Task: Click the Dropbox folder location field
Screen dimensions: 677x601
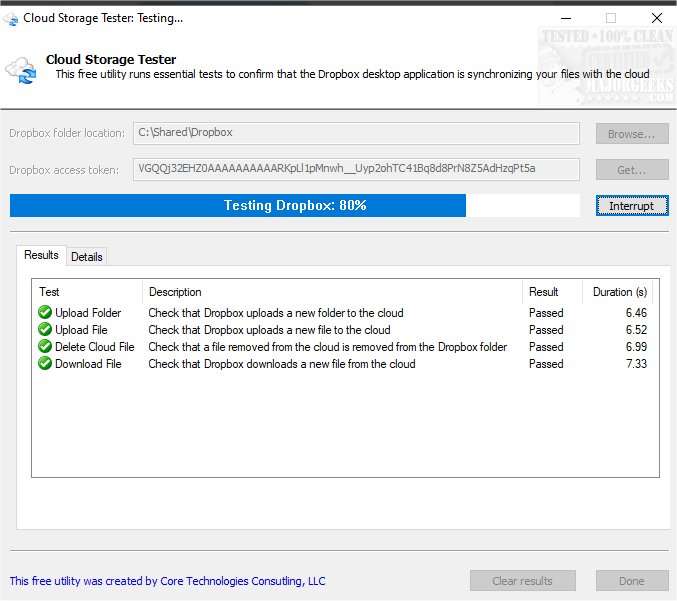Action: tap(356, 133)
